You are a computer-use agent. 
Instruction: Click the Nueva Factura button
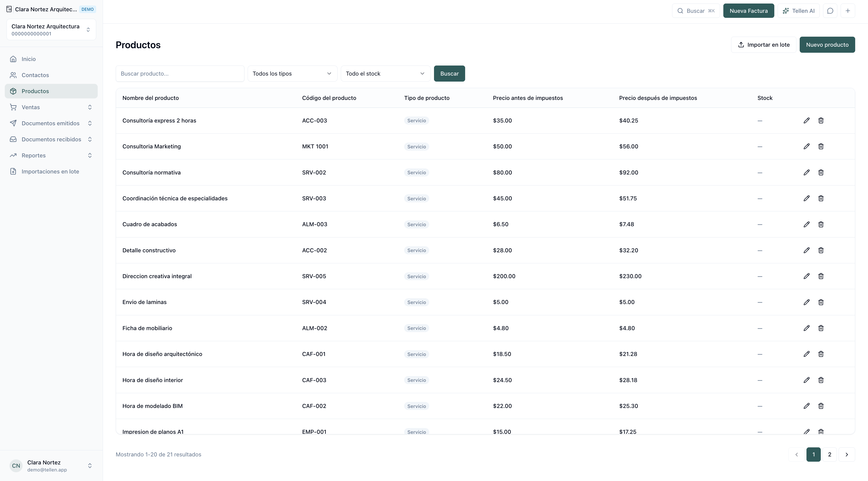(x=748, y=11)
